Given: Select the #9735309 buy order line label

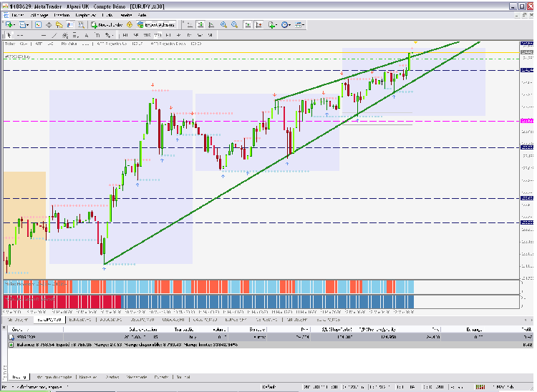Looking at the screenshot, I should 18,57.
